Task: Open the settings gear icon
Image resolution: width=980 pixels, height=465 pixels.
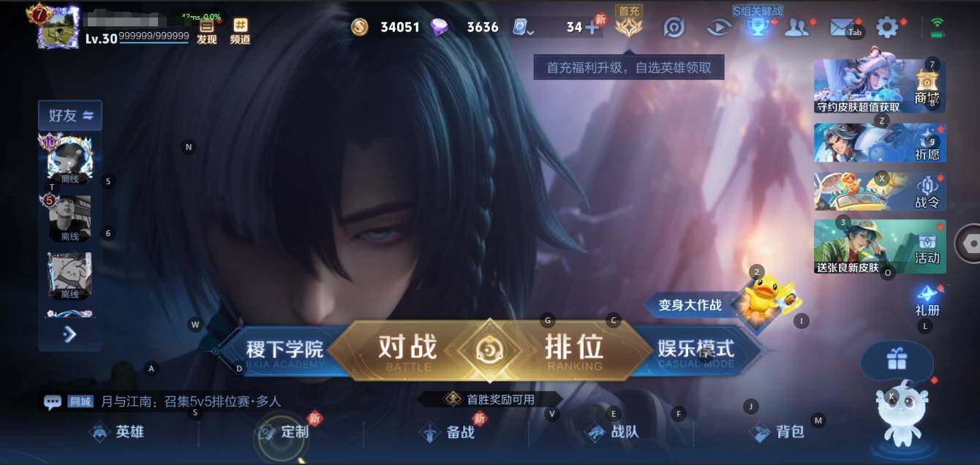Action: [x=887, y=28]
